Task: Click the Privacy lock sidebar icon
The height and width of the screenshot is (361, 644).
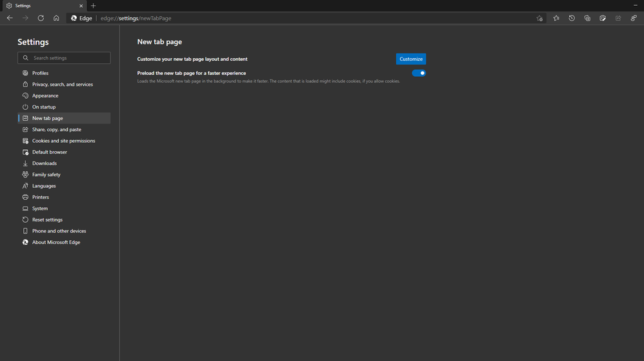Action: click(25, 85)
